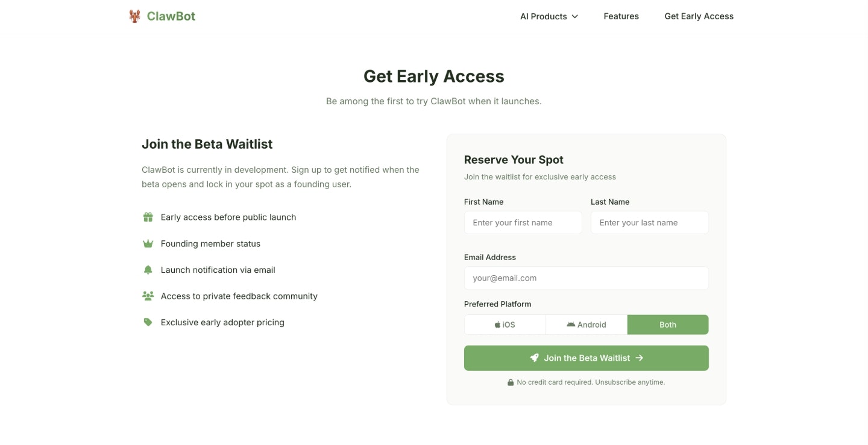
Task: Click the ClawBot brand name link
Action: [x=171, y=16]
